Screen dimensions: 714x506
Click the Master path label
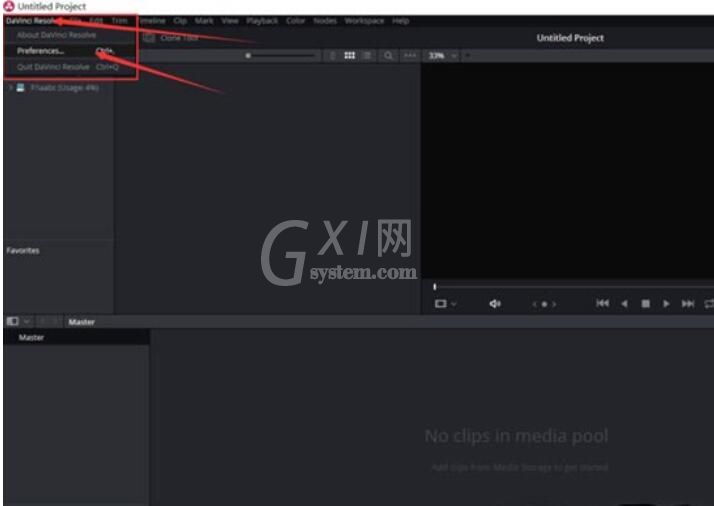tap(82, 322)
